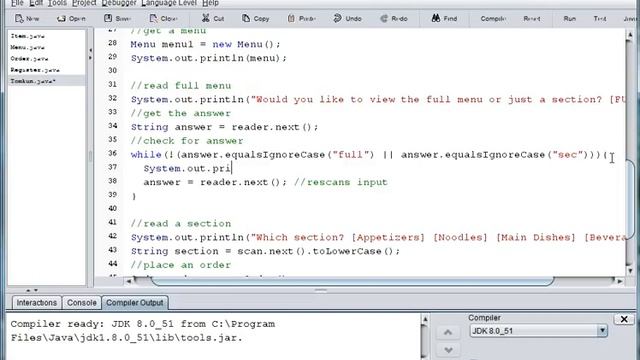Screen dimensions: 640x360
Task: Close the document using the Close icon
Action: 163,18
